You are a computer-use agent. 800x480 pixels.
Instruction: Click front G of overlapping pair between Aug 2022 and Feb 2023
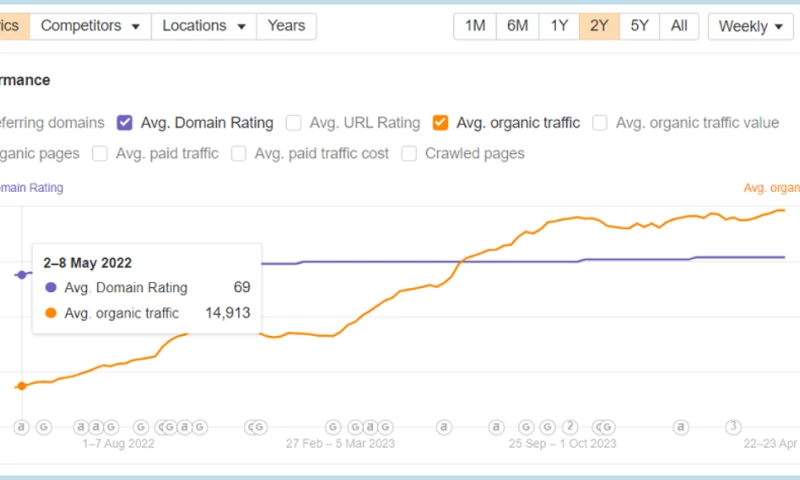pyautogui.click(x=259, y=426)
